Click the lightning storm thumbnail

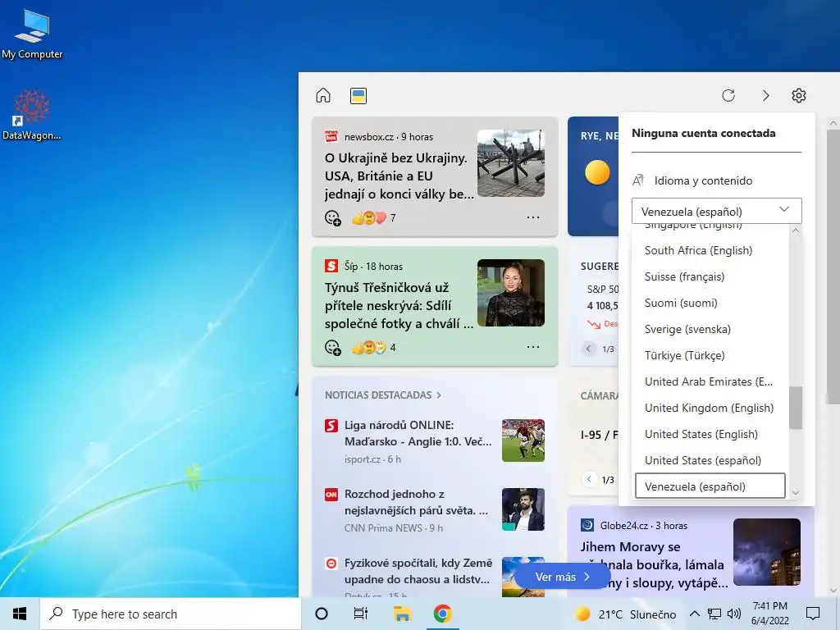pyautogui.click(x=767, y=552)
